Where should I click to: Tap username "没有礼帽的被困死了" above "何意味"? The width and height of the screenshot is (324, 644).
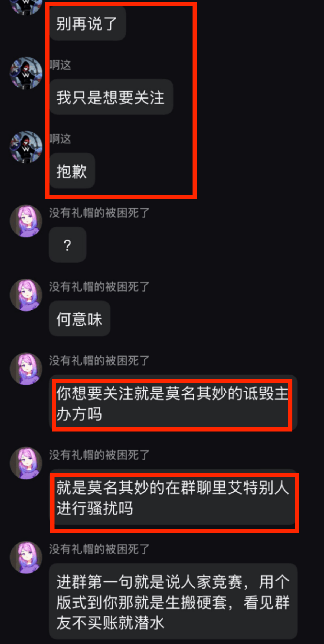point(99,287)
